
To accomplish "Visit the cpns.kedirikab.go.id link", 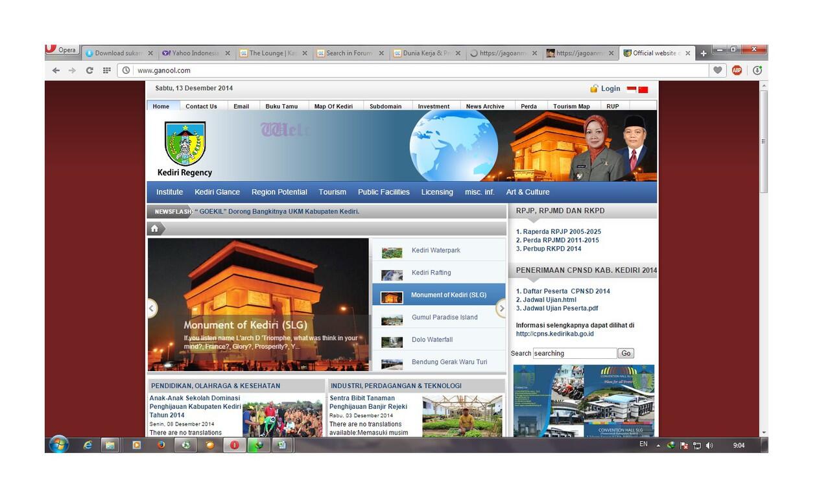I will click(x=555, y=334).
